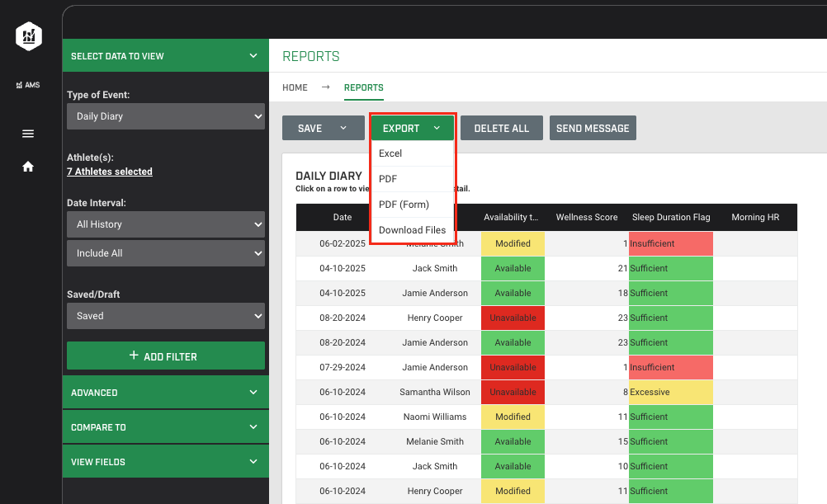Click the Add Filter button
Screen dimensions: 827x504
point(165,356)
